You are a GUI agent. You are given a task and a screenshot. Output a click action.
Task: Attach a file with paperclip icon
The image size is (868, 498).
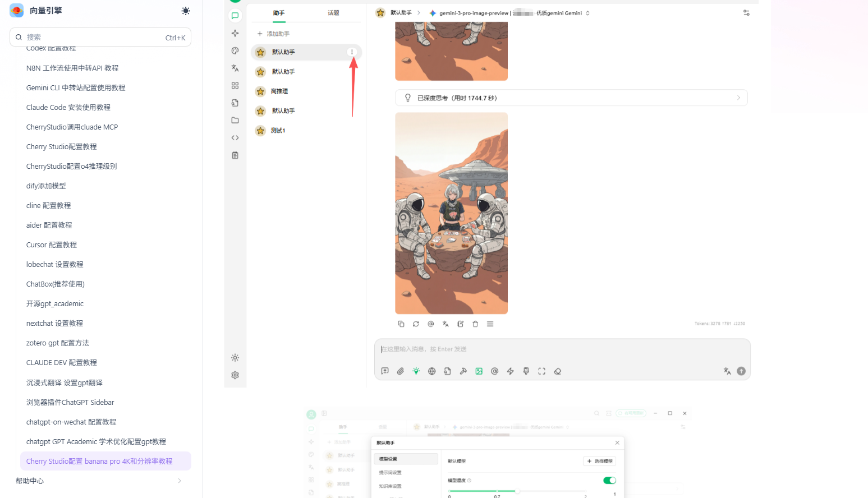point(401,371)
